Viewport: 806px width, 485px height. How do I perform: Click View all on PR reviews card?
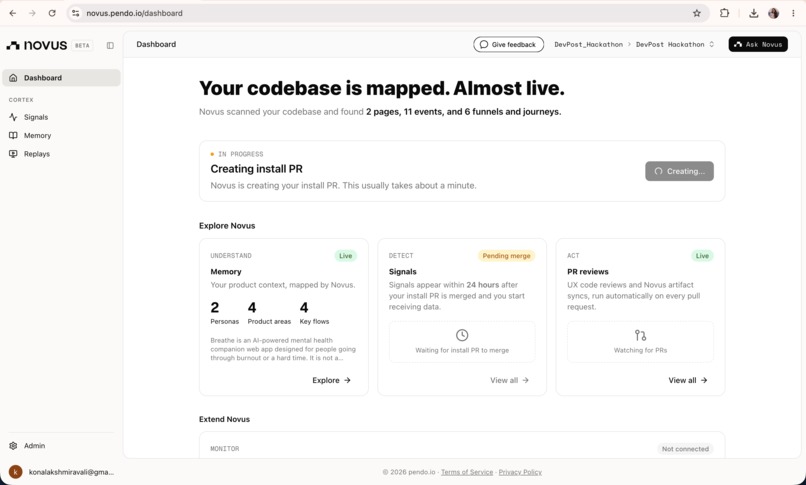(x=688, y=380)
